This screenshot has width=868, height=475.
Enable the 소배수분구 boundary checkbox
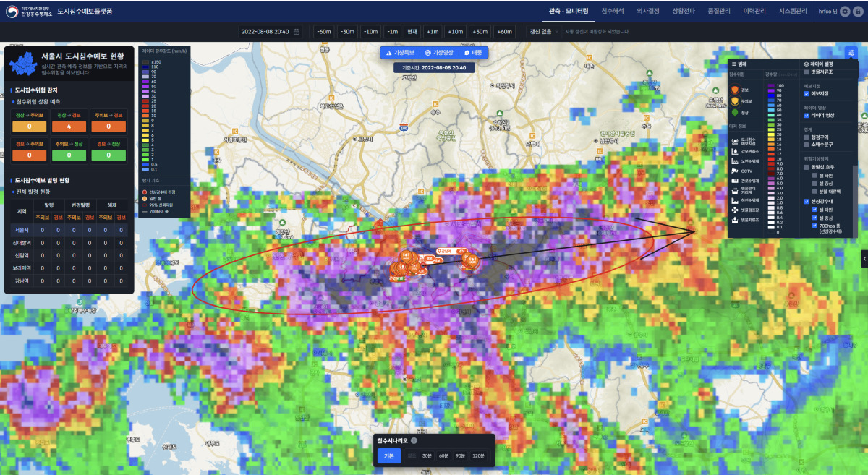coord(807,145)
